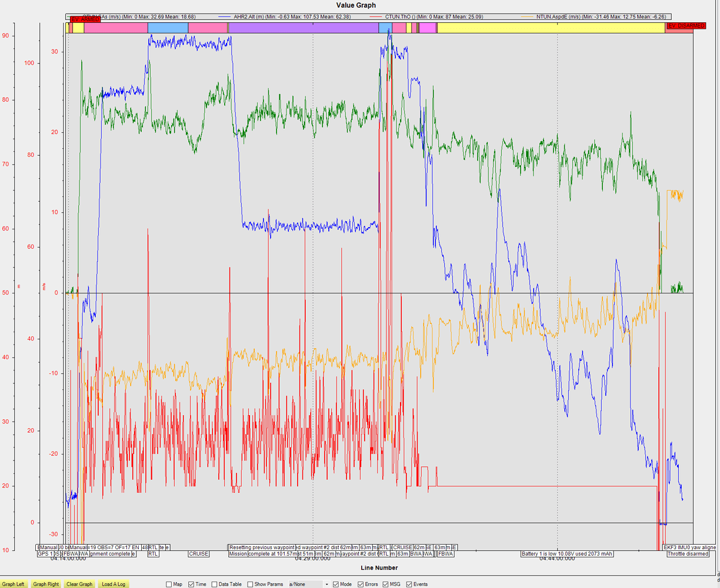
Task: Click the Graph Right button
Action: [x=46, y=584]
